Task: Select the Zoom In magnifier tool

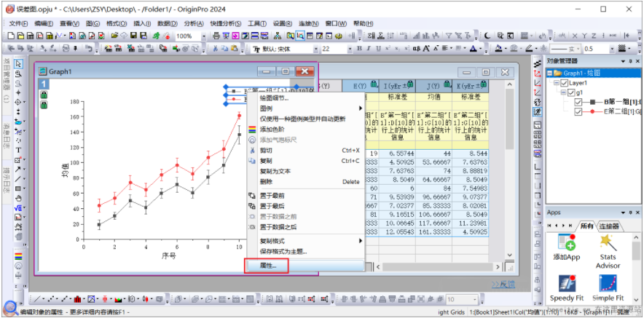Action: pyautogui.click(x=18, y=73)
